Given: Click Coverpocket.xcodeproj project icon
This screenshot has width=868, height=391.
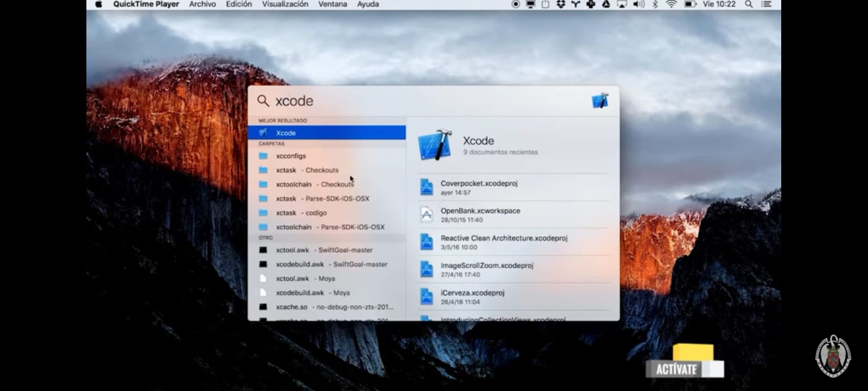Looking at the screenshot, I should pyautogui.click(x=426, y=187).
